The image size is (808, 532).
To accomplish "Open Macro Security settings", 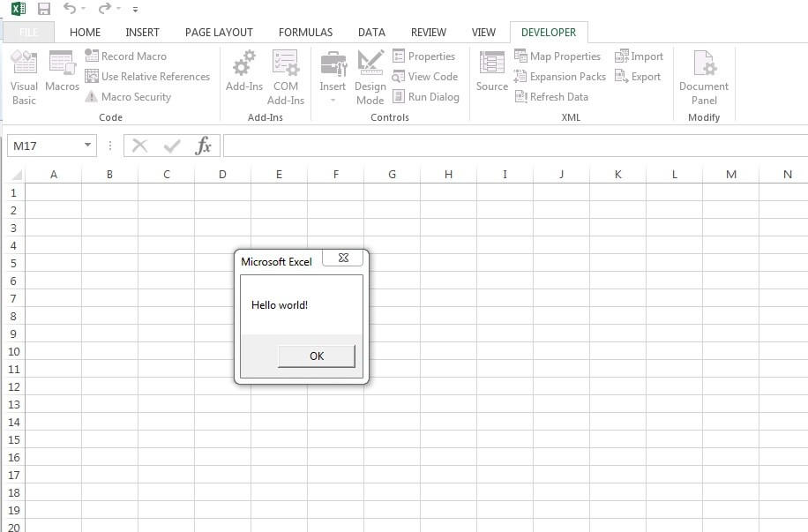I will tap(128, 96).
